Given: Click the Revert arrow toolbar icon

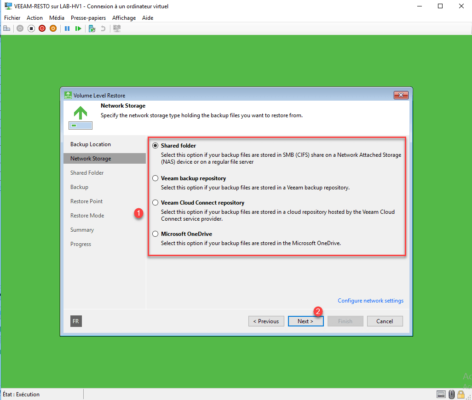Looking at the screenshot, I should pos(103,29).
